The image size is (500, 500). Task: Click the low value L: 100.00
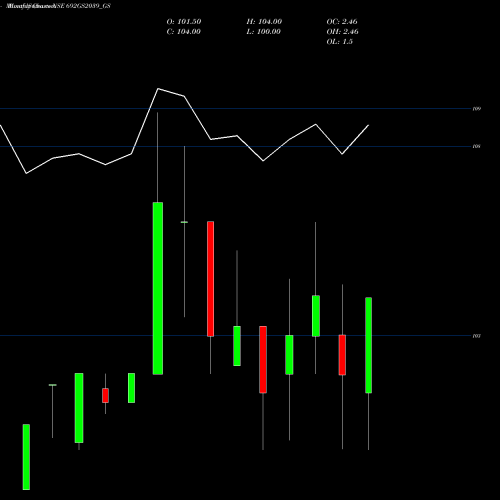coord(263,32)
